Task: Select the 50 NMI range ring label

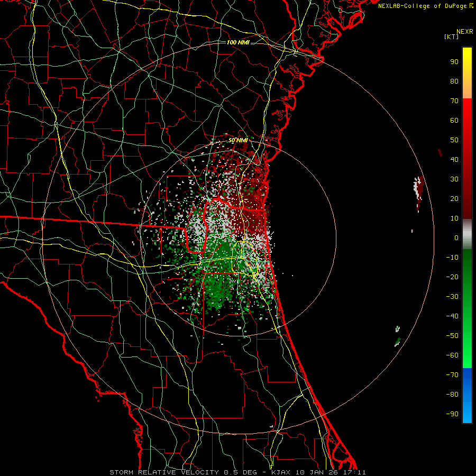Action: point(238,140)
